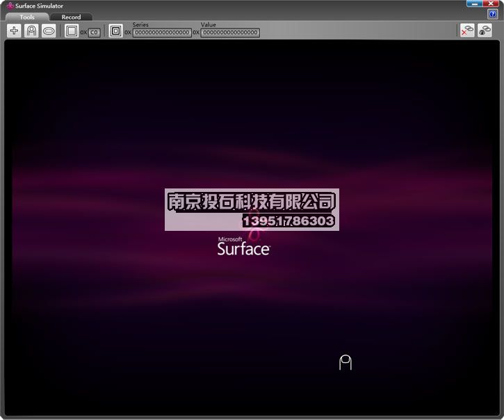Click the Surface Simulator title bar icon

(10, 6)
